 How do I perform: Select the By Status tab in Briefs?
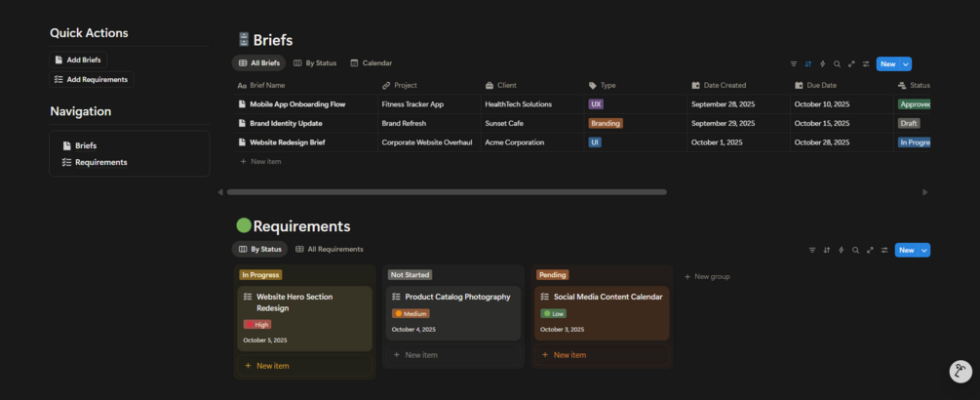(x=315, y=63)
